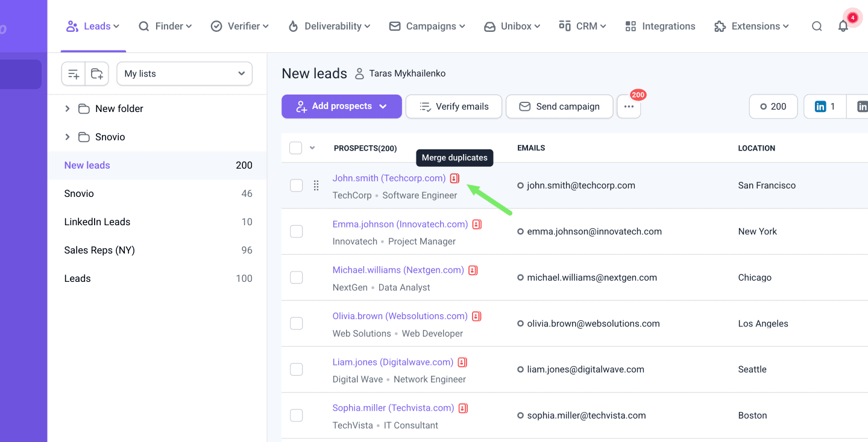Select the Sales Reps (NY) list
Image resolution: width=868 pixels, height=442 pixels.
99,250
